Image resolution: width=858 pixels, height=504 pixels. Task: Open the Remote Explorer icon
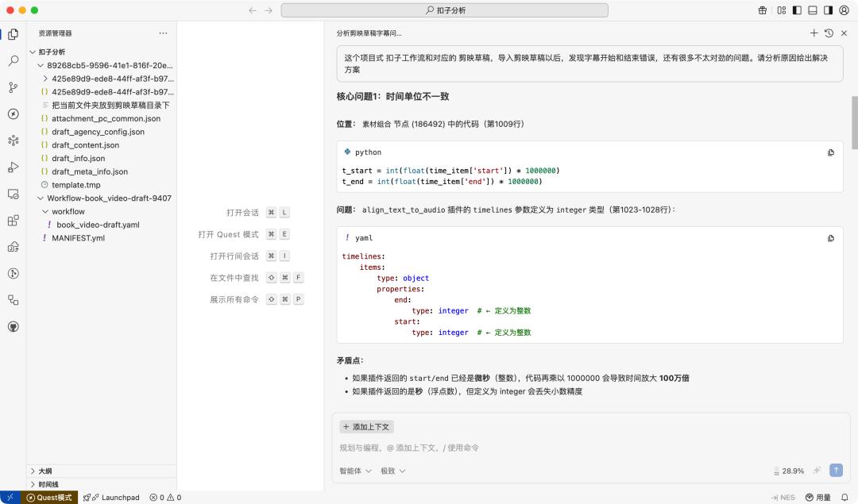click(12, 194)
